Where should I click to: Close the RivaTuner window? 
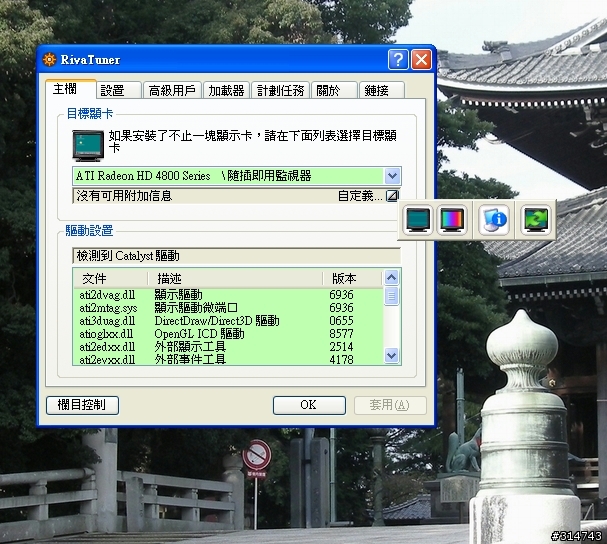click(x=421, y=60)
